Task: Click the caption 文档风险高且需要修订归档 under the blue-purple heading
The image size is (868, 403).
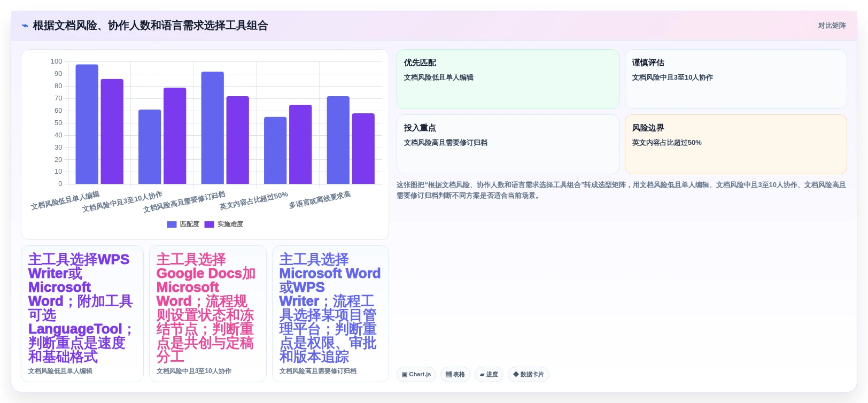Action: [x=318, y=371]
